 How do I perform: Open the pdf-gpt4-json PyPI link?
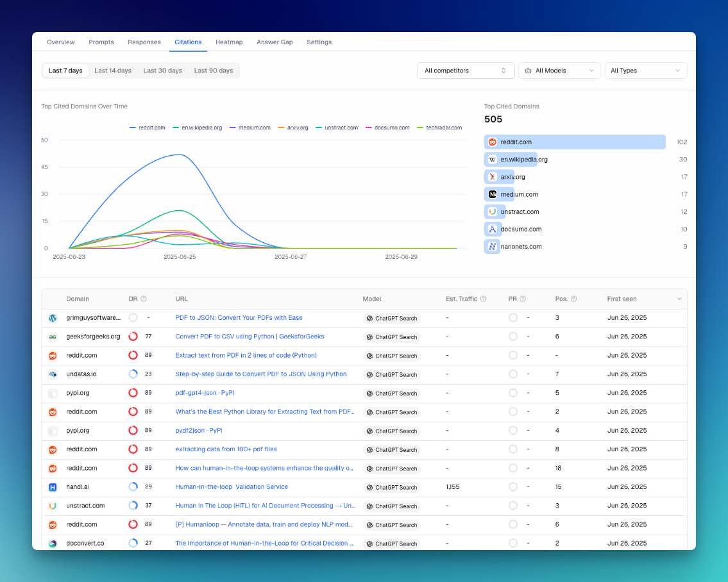[x=205, y=393]
